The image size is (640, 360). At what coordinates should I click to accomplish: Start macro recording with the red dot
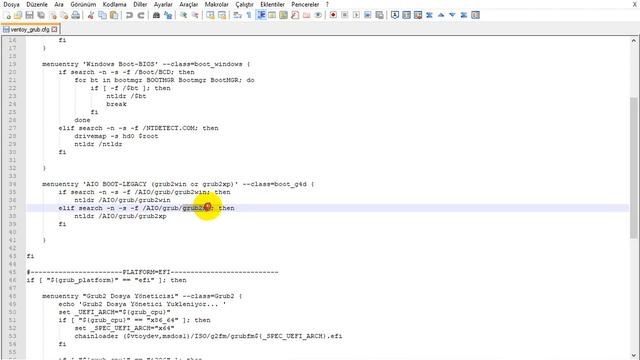(x=333, y=15)
